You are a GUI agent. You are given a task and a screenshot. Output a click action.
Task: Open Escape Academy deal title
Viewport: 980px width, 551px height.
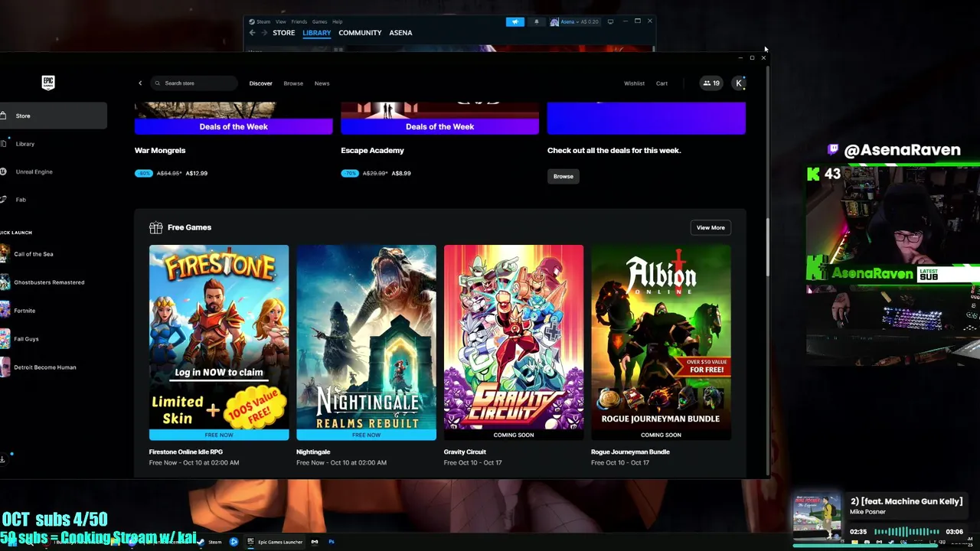coord(372,151)
